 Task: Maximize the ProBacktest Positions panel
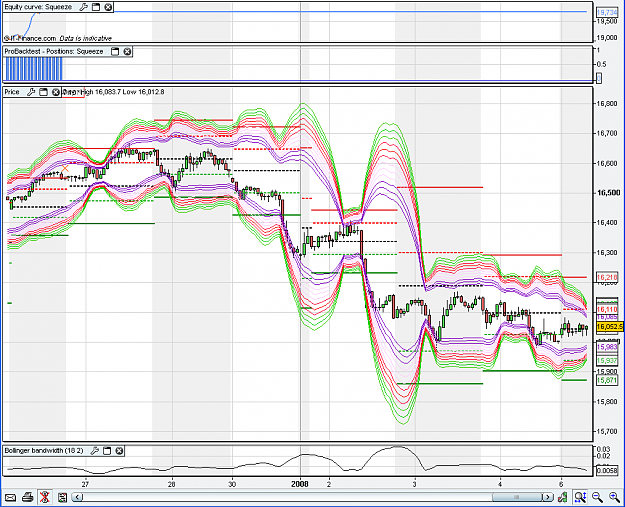pyautogui.click(x=115, y=51)
